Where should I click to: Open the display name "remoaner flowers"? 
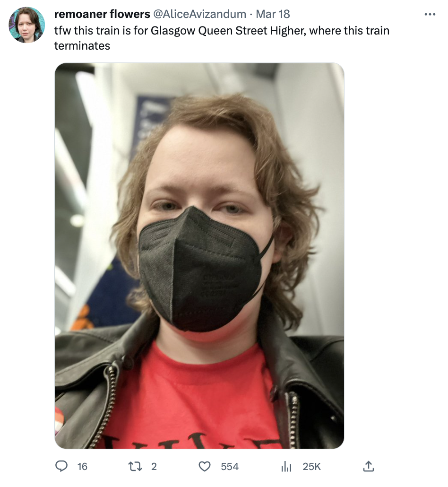tap(102, 14)
